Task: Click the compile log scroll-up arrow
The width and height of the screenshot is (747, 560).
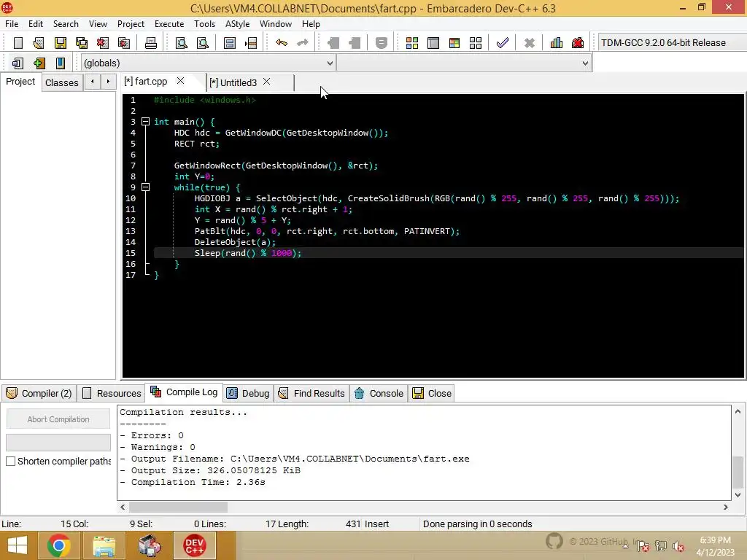Action: (x=738, y=411)
